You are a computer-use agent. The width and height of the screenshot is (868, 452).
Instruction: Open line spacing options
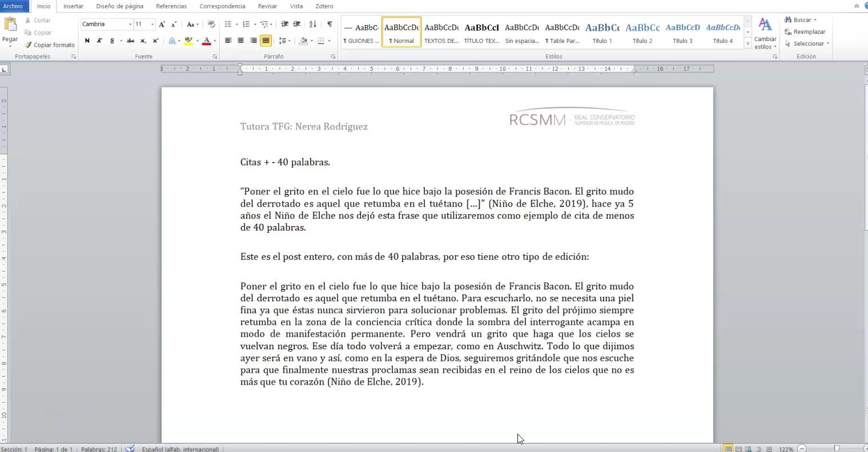[282, 41]
